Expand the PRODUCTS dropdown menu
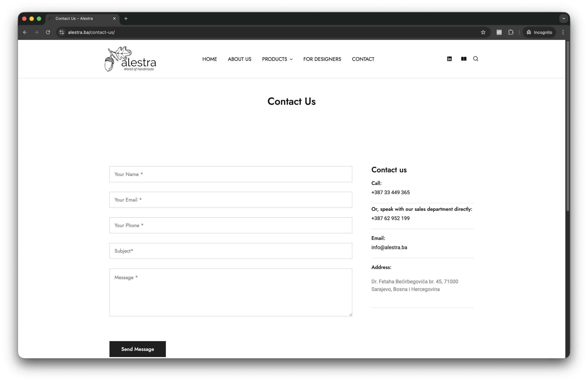The width and height of the screenshot is (588, 382). click(x=277, y=59)
